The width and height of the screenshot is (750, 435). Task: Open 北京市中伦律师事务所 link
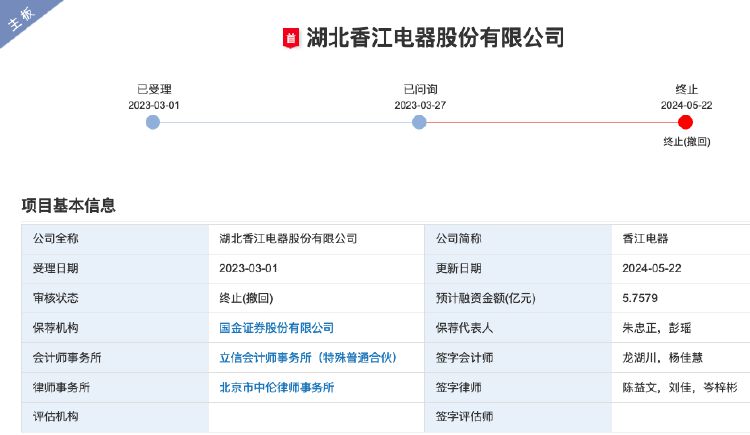click(x=276, y=387)
